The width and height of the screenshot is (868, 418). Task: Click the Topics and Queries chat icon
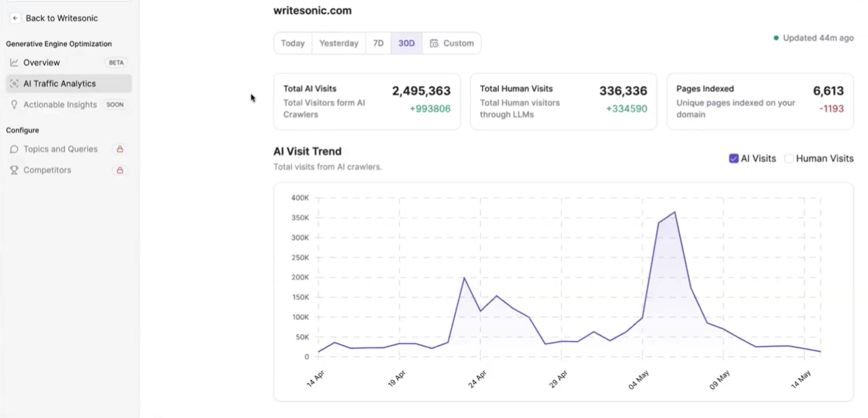tap(14, 149)
